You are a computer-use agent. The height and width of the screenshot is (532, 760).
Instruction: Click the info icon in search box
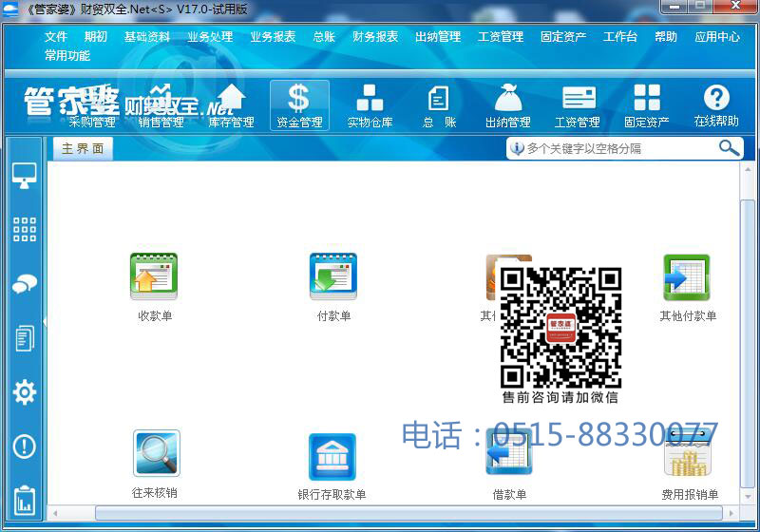coord(517,148)
